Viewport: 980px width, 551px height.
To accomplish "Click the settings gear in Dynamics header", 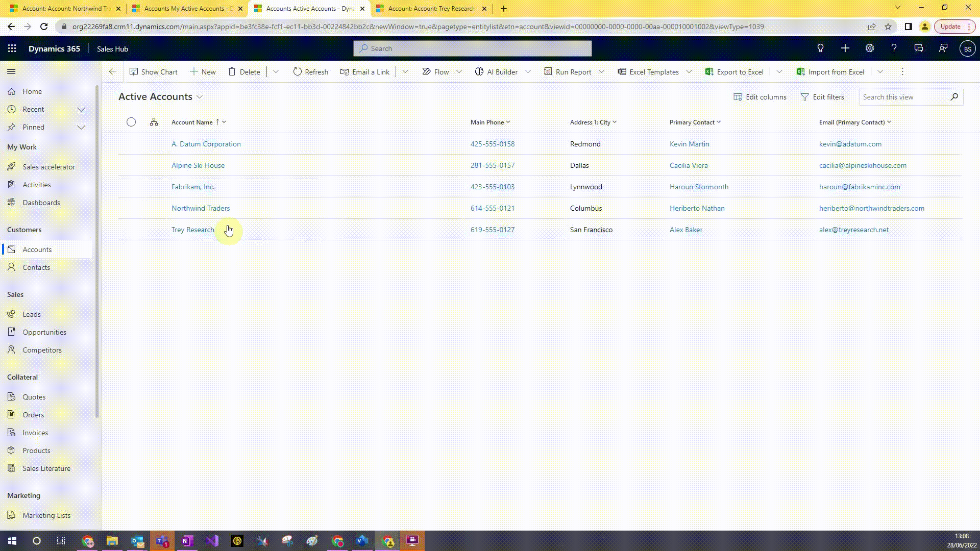I will [x=869, y=48].
